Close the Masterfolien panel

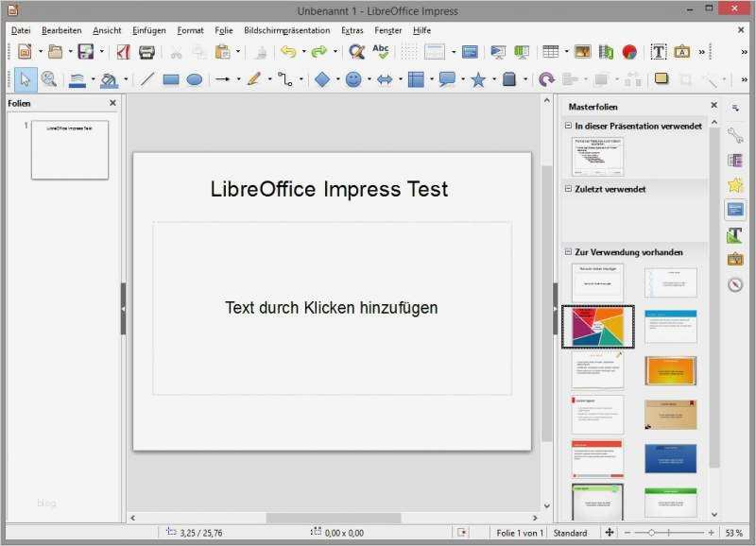click(713, 105)
